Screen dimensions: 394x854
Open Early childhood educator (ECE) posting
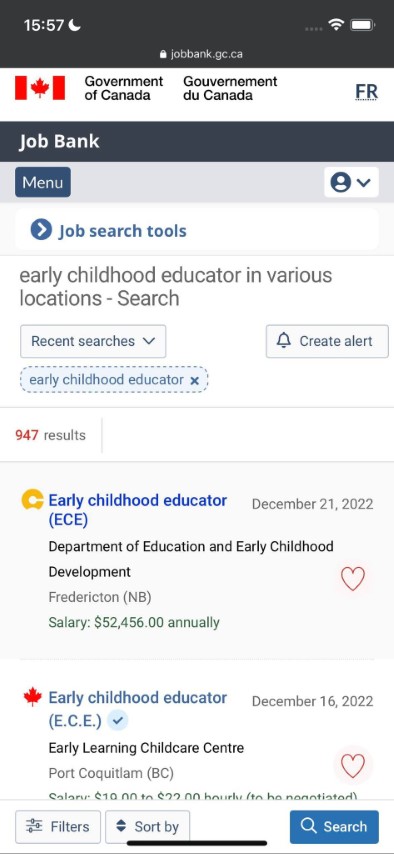[x=138, y=510]
